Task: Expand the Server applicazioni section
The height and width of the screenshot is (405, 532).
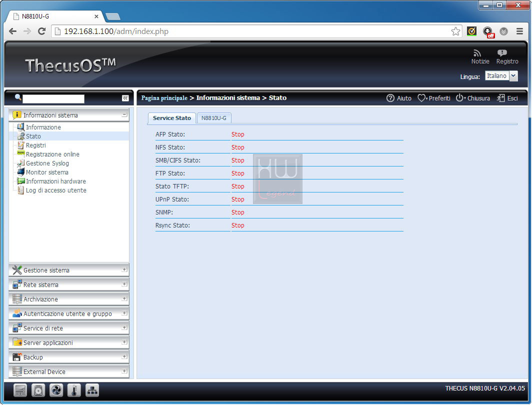Action: point(124,342)
